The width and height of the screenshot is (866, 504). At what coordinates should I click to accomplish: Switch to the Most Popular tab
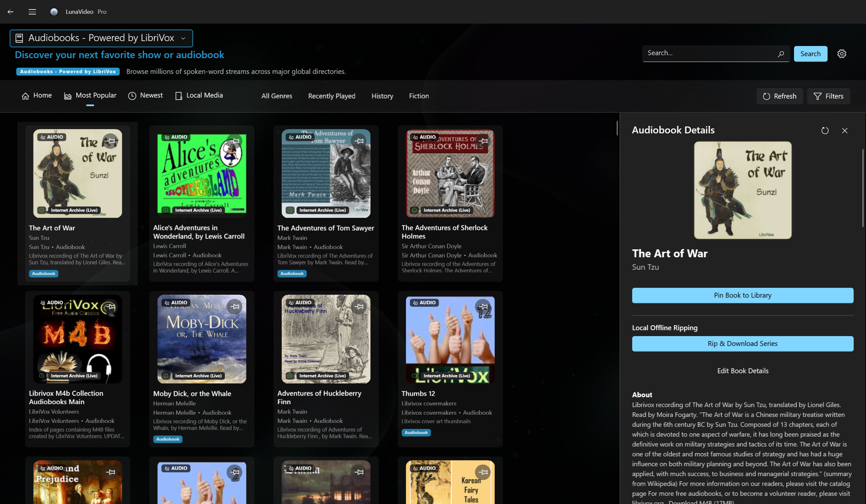click(x=90, y=96)
